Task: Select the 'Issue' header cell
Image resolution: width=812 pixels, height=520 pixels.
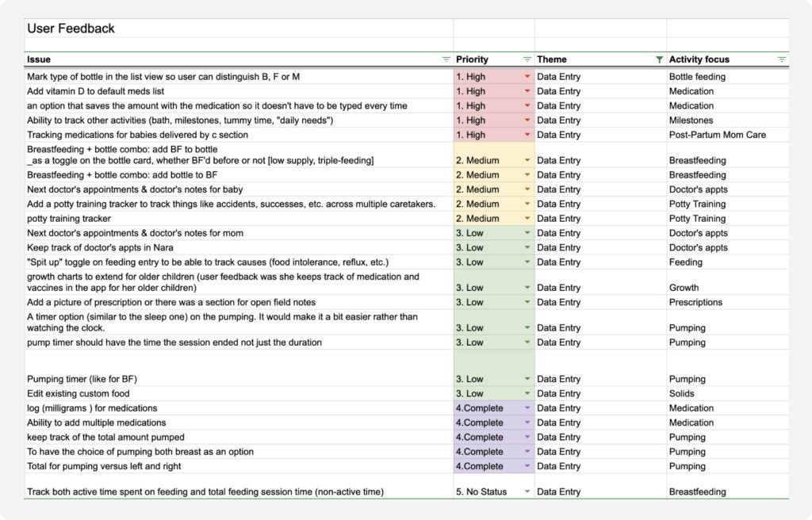Action: click(239, 59)
